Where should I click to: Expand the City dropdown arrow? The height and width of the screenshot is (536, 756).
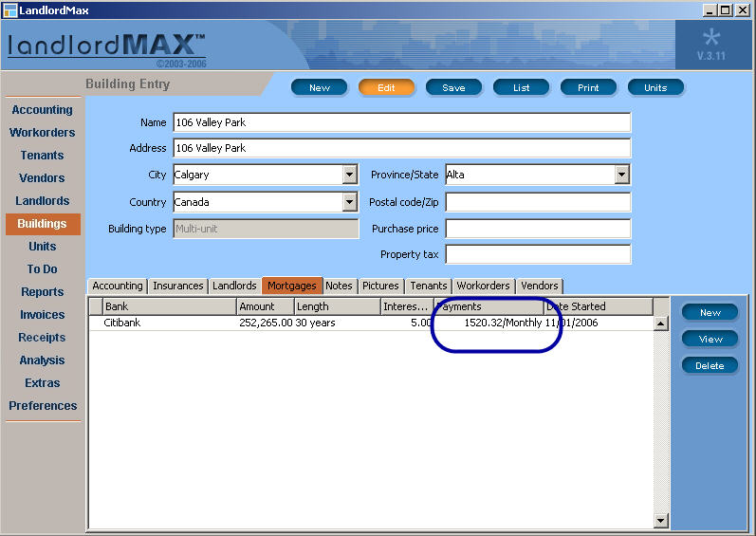[350, 175]
